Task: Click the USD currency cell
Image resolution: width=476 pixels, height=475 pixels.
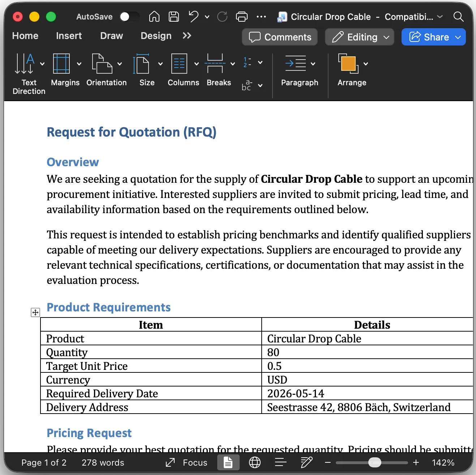Action: tap(367, 380)
